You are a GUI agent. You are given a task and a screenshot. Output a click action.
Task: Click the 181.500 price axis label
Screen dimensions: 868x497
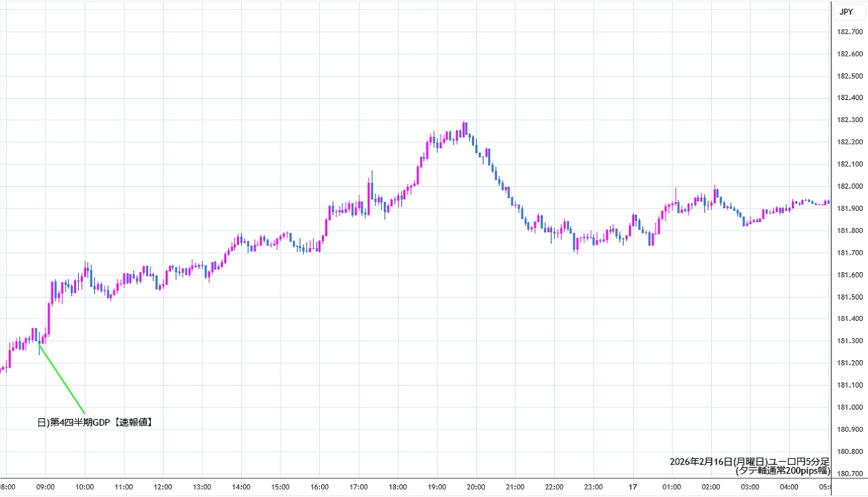850,297
